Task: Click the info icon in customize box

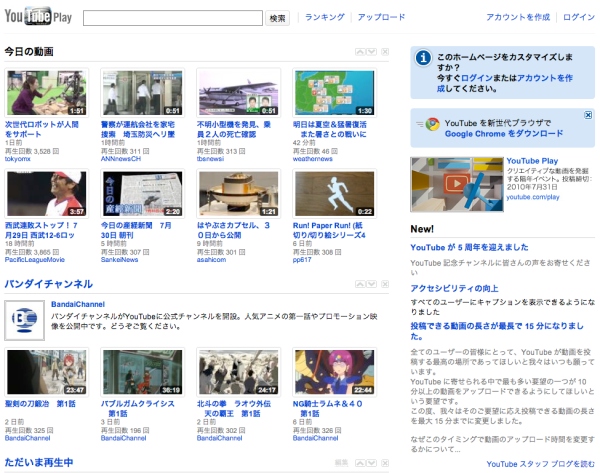Action: point(423,58)
